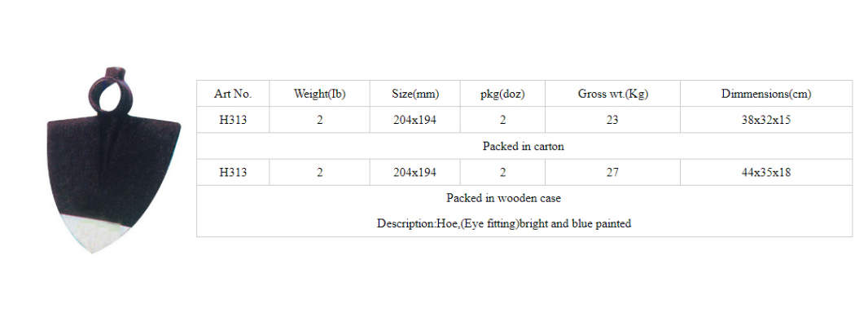
Task: Select H313 in the carton row
Action: [x=233, y=120]
